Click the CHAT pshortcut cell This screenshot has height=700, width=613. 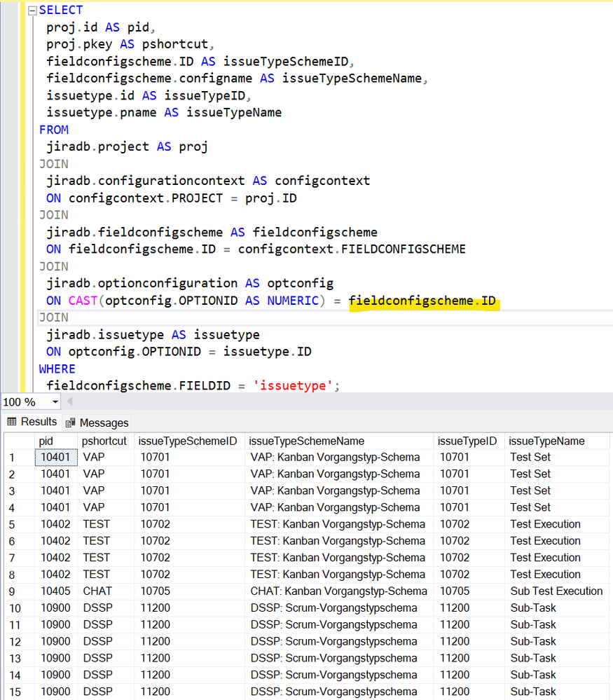(106, 591)
